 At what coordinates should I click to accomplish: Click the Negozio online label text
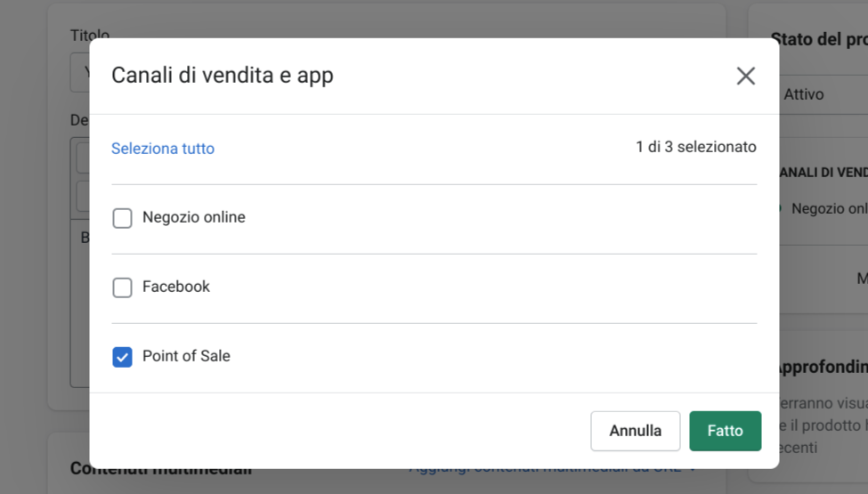(194, 217)
